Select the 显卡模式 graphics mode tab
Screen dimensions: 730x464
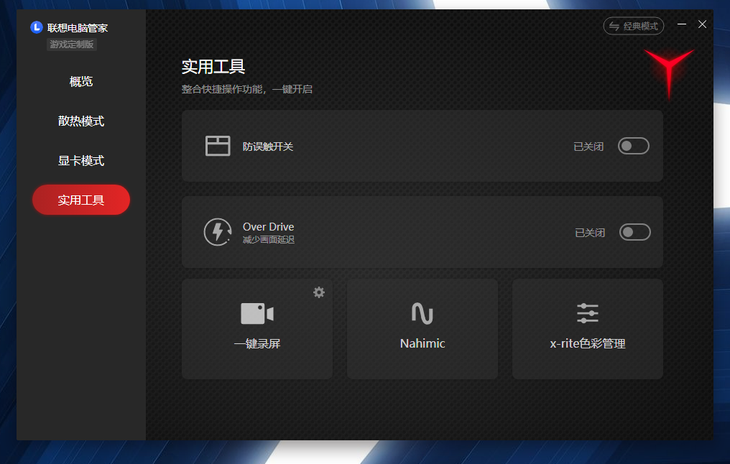pos(81,161)
